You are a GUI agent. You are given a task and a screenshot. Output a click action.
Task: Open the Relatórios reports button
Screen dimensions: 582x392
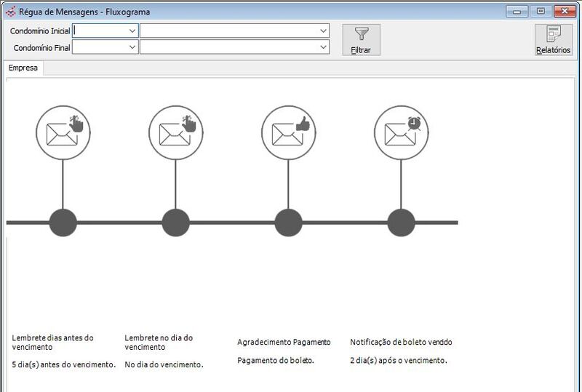point(554,40)
